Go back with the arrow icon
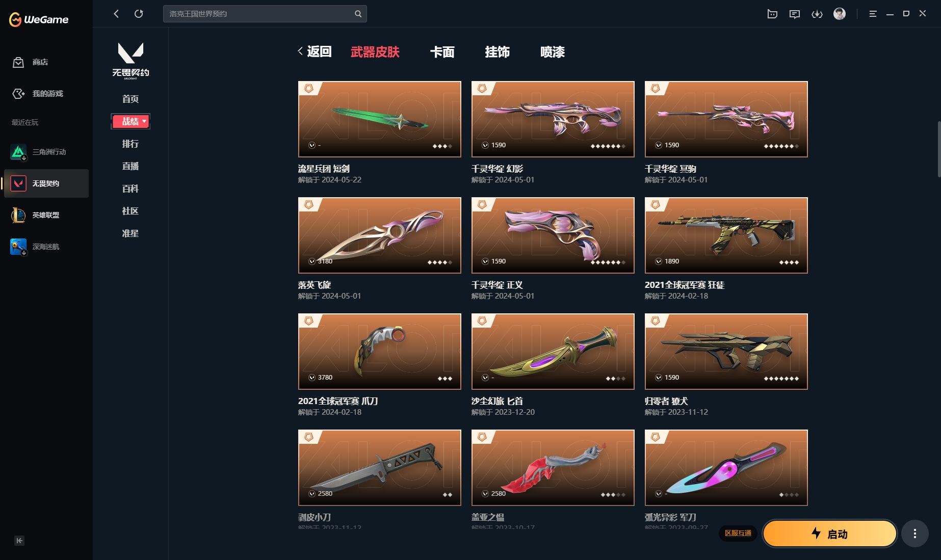This screenshot has height=560, width=941. point(116,14)
